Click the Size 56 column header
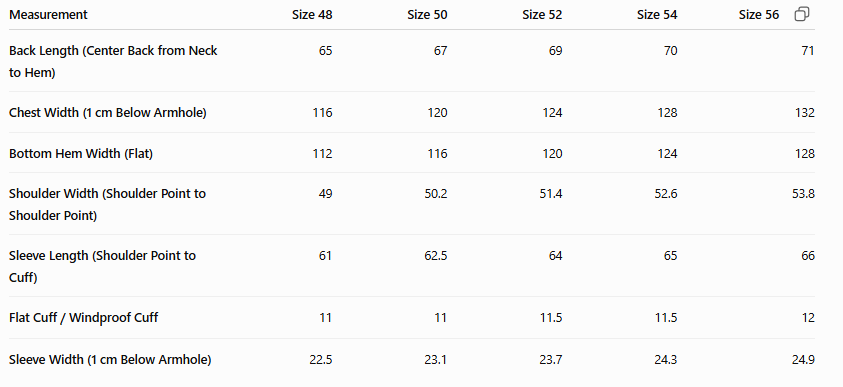This screenshot has height=387, width=843. pyautogui.click(x=759, y=15)
